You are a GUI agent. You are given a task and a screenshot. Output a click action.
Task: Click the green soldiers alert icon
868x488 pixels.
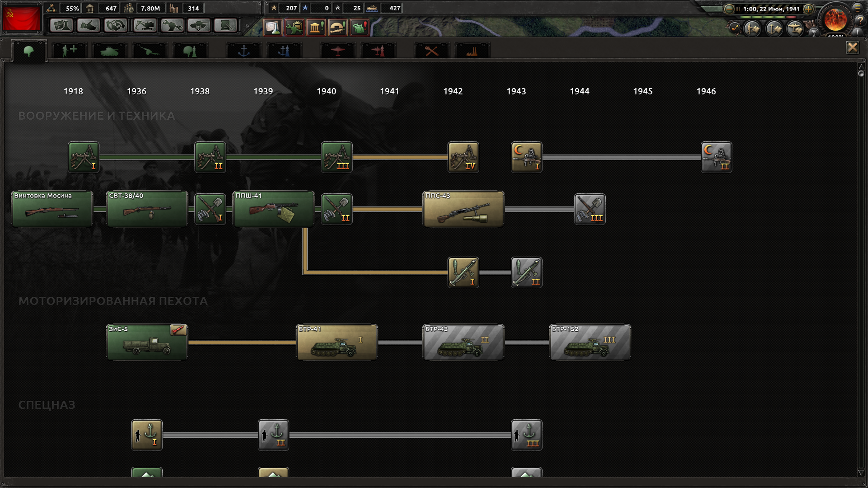click(x=359, y=28)
